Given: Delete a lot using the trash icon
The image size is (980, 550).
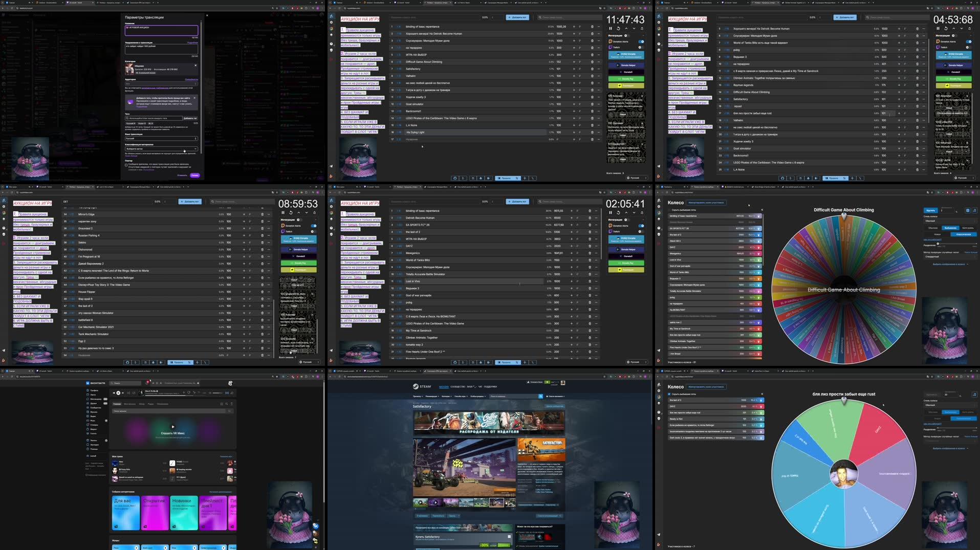Looking at the screenshot, I should (x=592, y=27).
